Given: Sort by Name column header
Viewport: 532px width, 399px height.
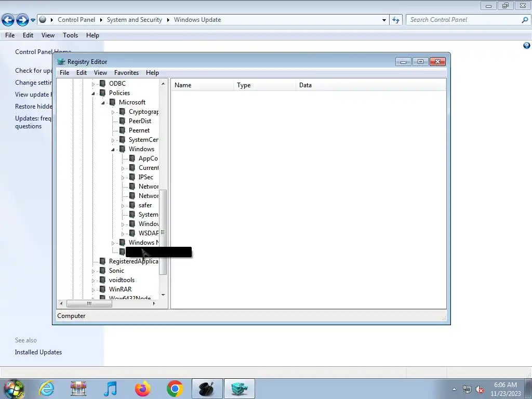Looking at the screenshot, I should 202,85.
